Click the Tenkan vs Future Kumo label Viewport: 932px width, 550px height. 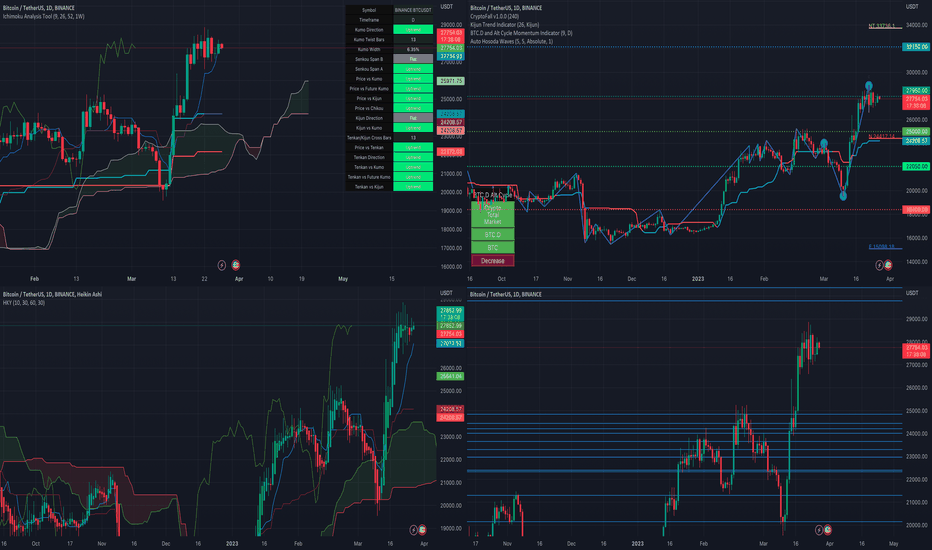[369, 177]
